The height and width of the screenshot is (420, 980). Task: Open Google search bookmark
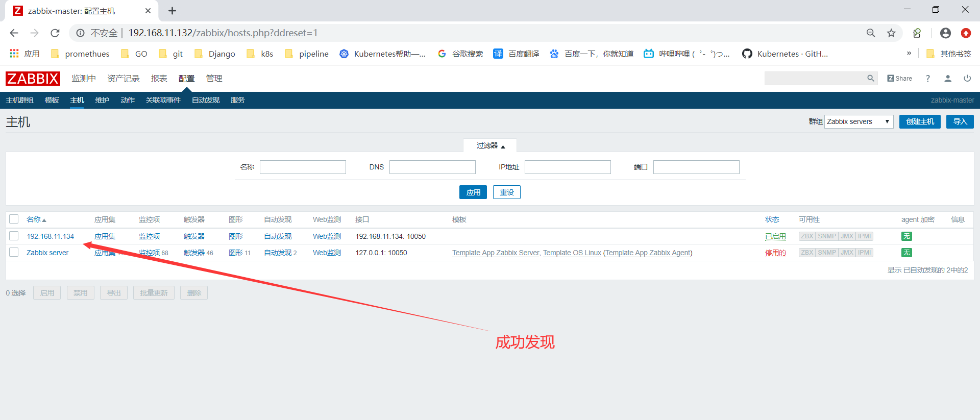pyautogui.click(x=460, y=54)
